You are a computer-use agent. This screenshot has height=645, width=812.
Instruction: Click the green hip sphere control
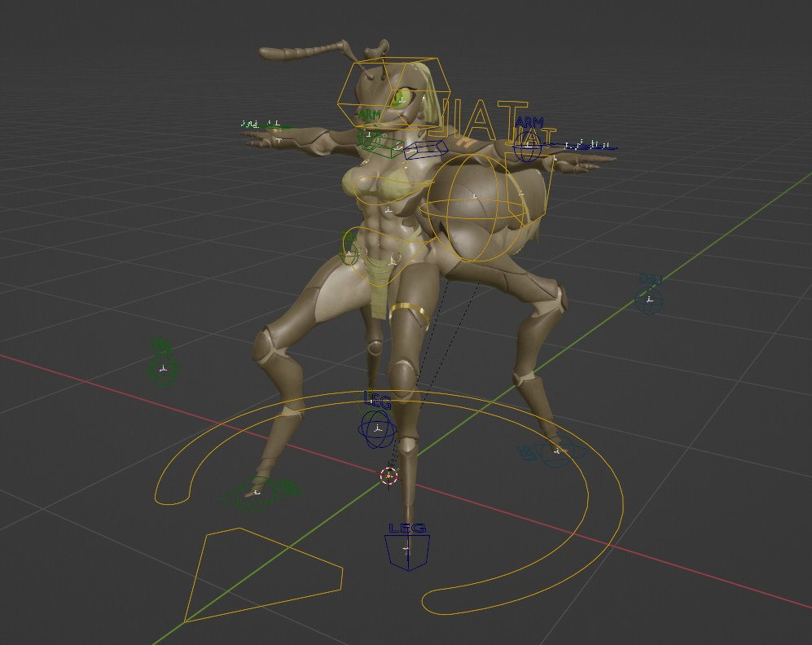(349, 247)
